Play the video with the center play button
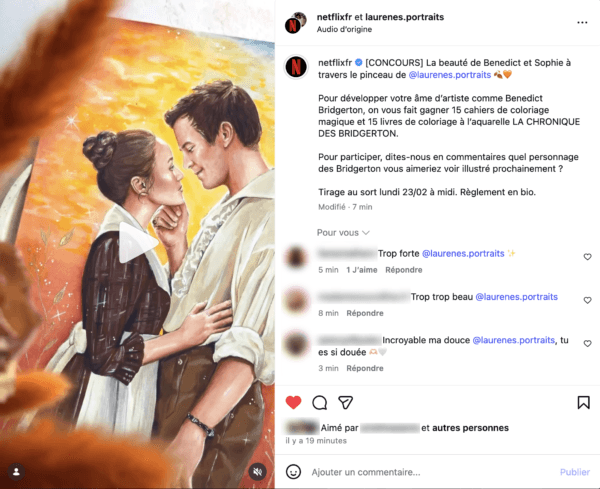This screenshot has width=600, height=489. 138,242
